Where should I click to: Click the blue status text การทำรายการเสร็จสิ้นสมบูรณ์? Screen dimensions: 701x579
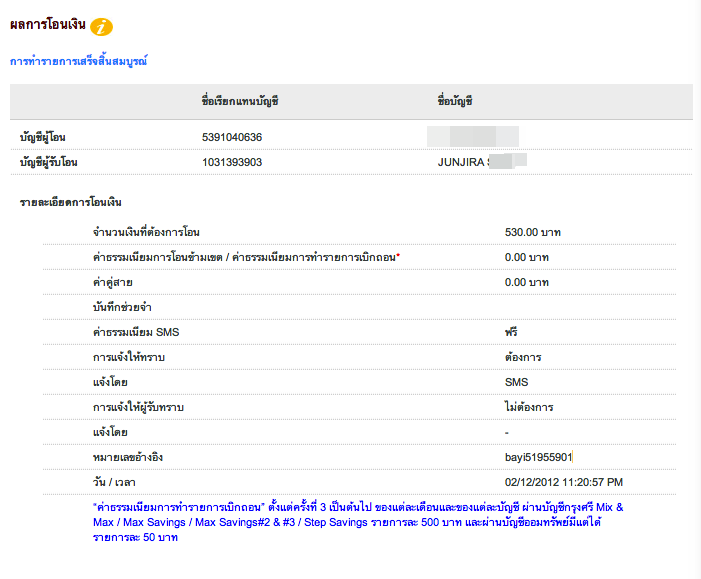(79, 61)
